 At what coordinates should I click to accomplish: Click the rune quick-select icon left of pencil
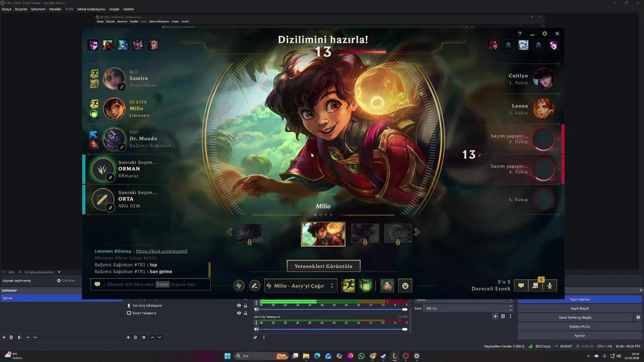click(x=239, y=286)
